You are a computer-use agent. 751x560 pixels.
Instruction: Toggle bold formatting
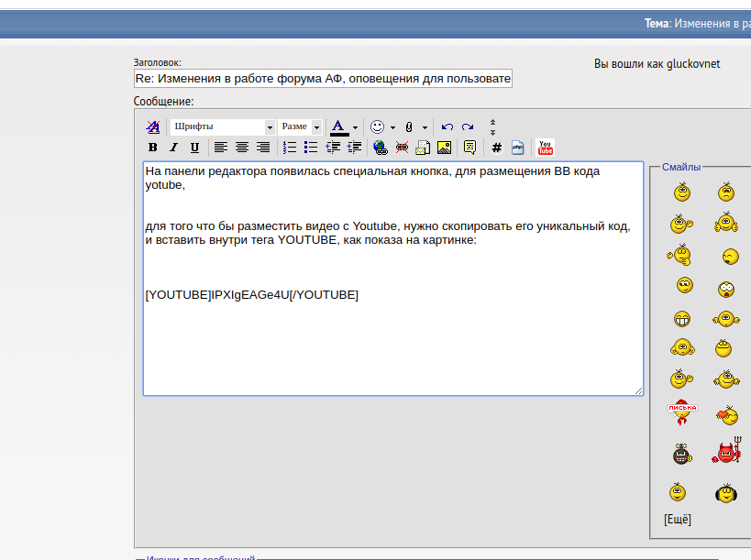(152, 148)
